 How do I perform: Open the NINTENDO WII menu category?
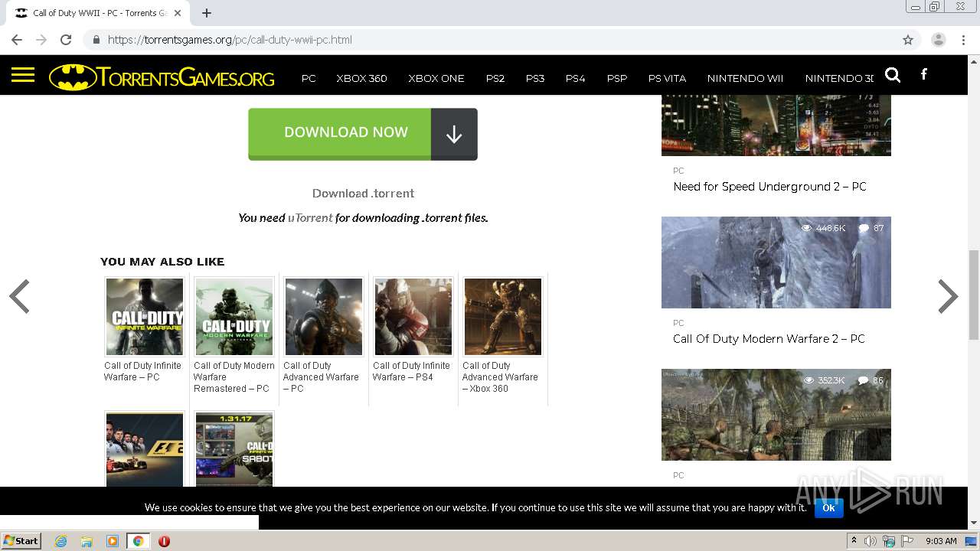click(x=745, y=78)
